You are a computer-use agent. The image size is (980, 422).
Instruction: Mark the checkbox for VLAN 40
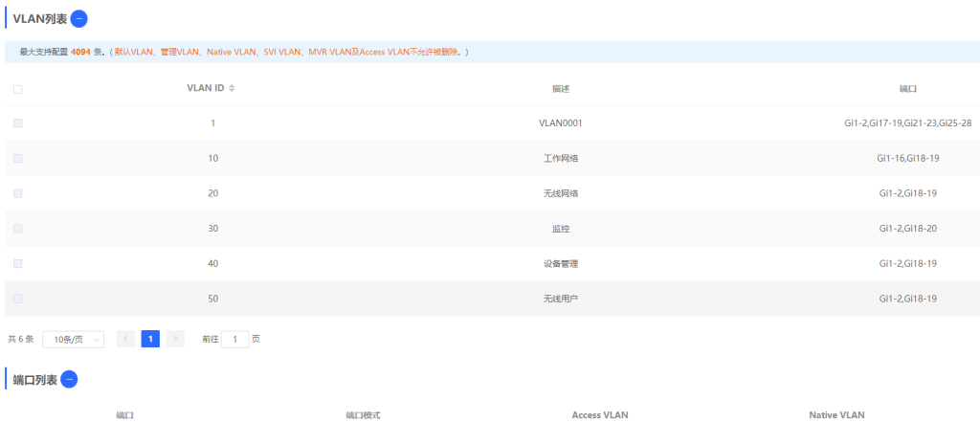pos(18,263)
